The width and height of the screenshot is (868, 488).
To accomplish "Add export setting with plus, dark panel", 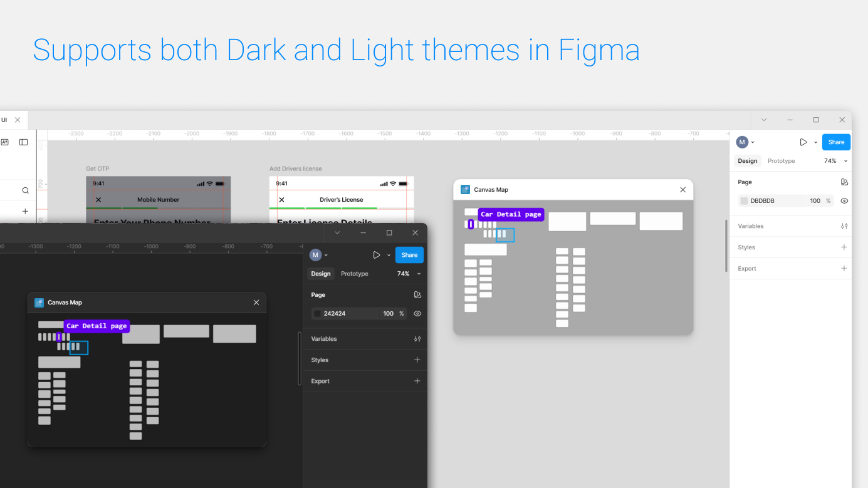I will tap(417, 382).
